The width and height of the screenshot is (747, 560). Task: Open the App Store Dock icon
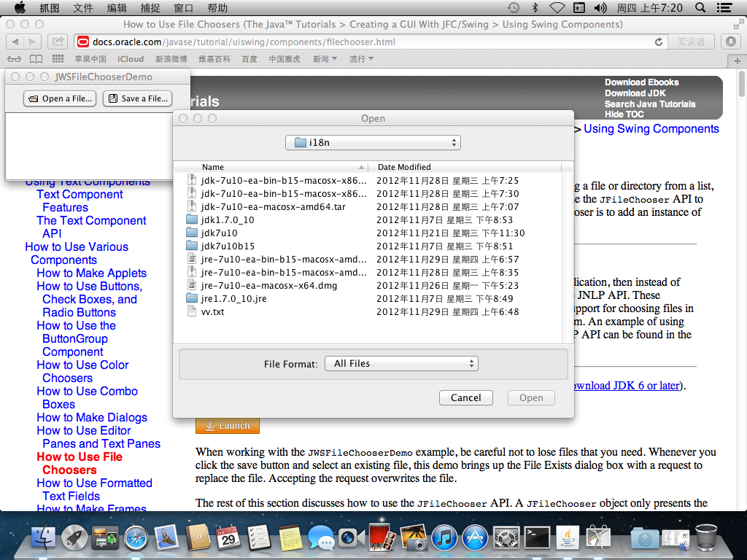pyautogui.click(x=475, y=539)
